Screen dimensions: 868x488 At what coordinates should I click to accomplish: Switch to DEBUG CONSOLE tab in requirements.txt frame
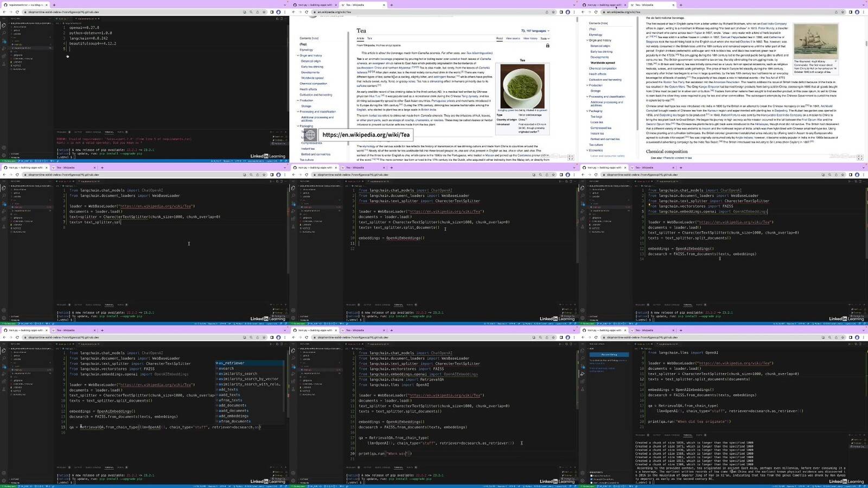93,132
